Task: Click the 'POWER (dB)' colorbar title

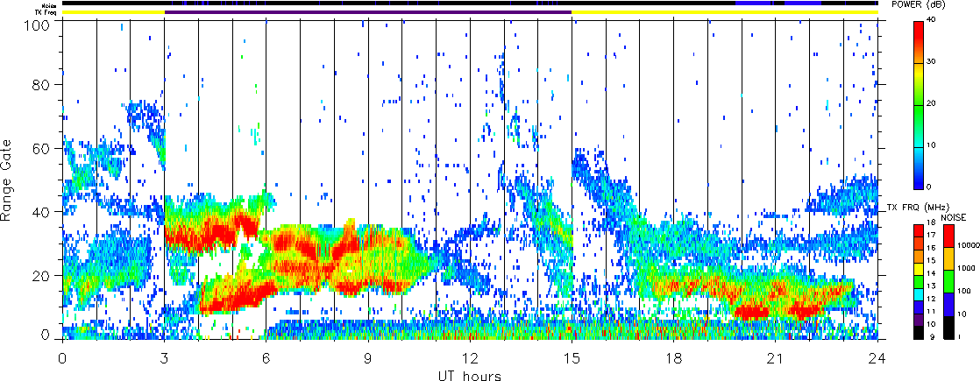Action: (x=918, y=4)
